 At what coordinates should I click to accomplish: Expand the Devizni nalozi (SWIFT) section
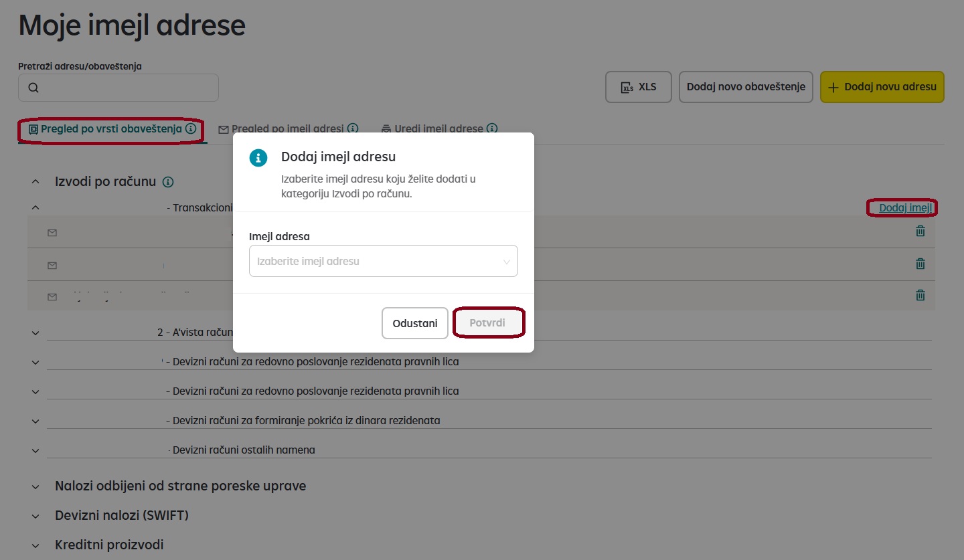tap(35, 516)
